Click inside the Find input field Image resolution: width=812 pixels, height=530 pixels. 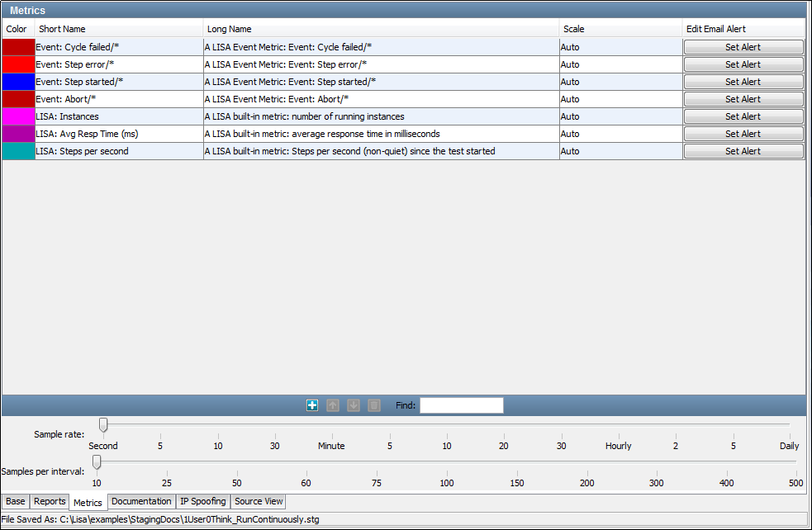click(x=461, y=405)
